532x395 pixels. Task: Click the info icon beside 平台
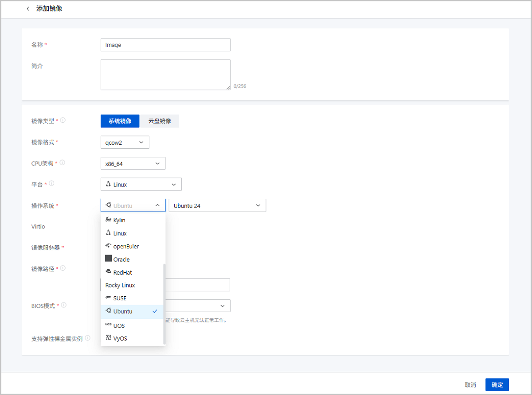click(x=52, y=184)
